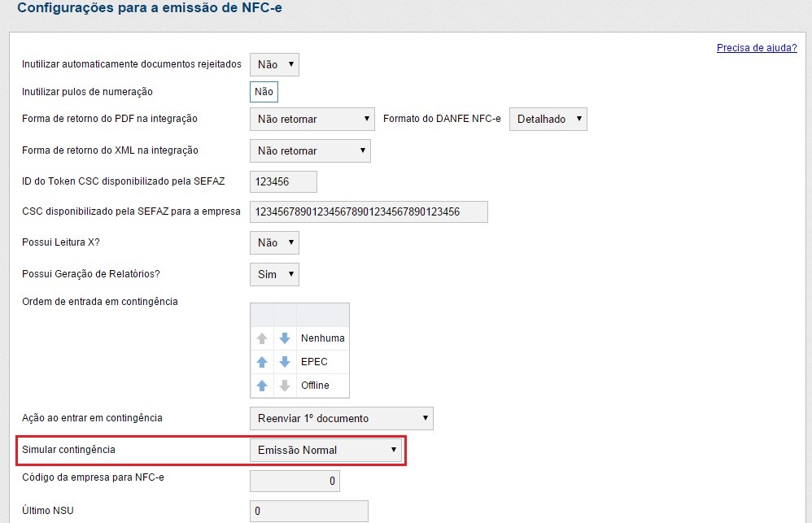Click the 'ID do Token CSC' field
The image size is (812, 523).
click(x=282, y=182)
